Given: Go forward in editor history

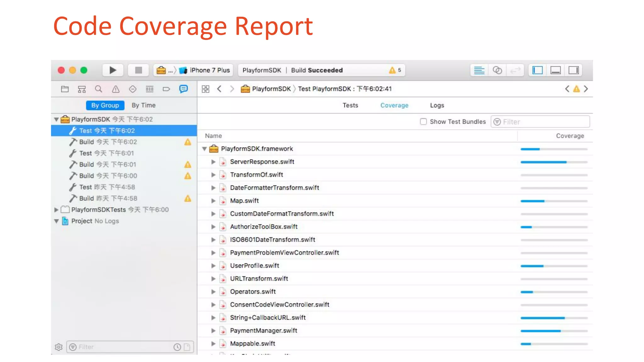Looking at the screenshot, I should tap(232, 89).
